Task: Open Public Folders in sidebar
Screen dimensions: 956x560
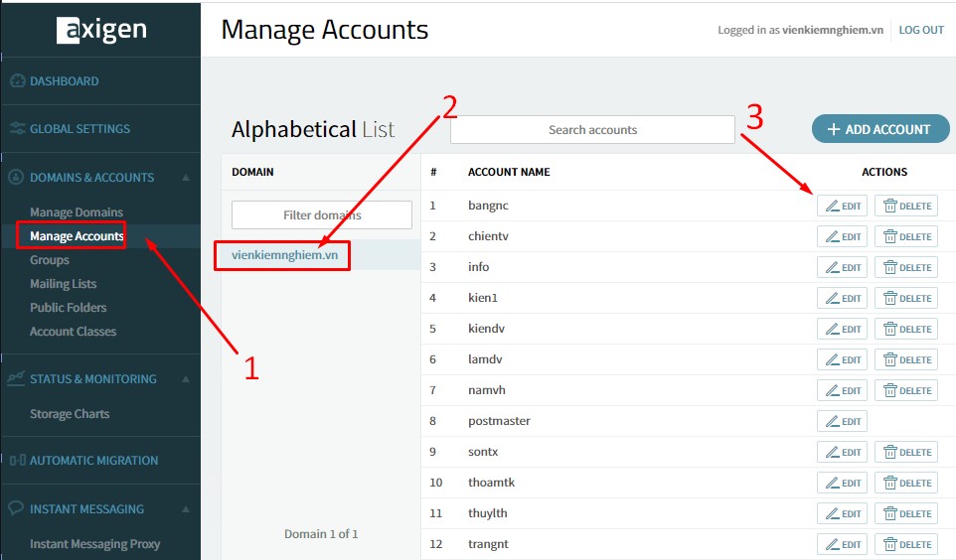Action: pyautogui.click(x=69, y=307)
